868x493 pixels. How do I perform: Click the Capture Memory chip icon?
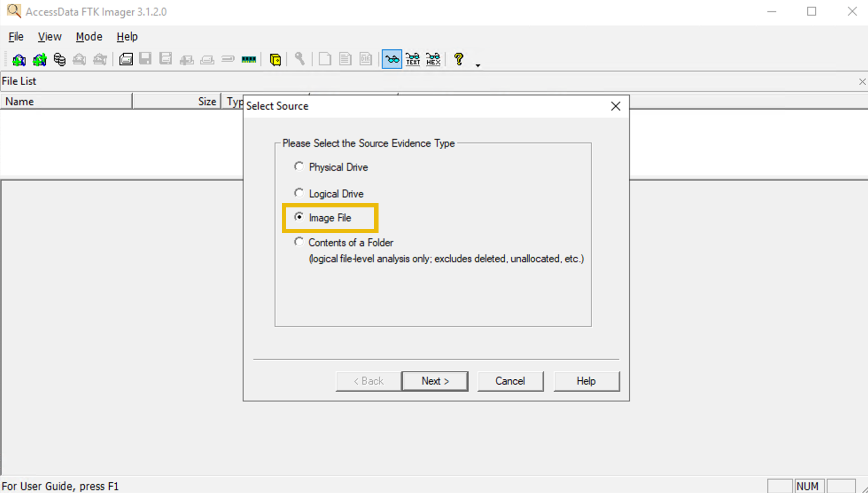[x=249, y=60]
